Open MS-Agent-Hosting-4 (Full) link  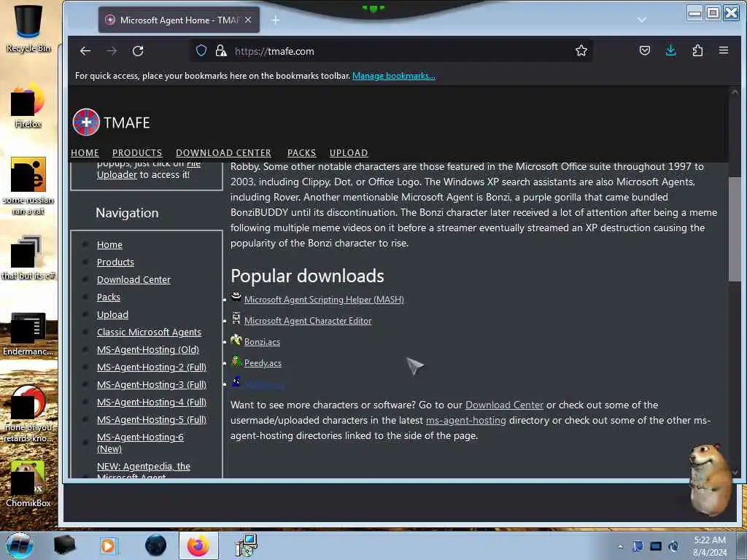[x=152, y=402]
